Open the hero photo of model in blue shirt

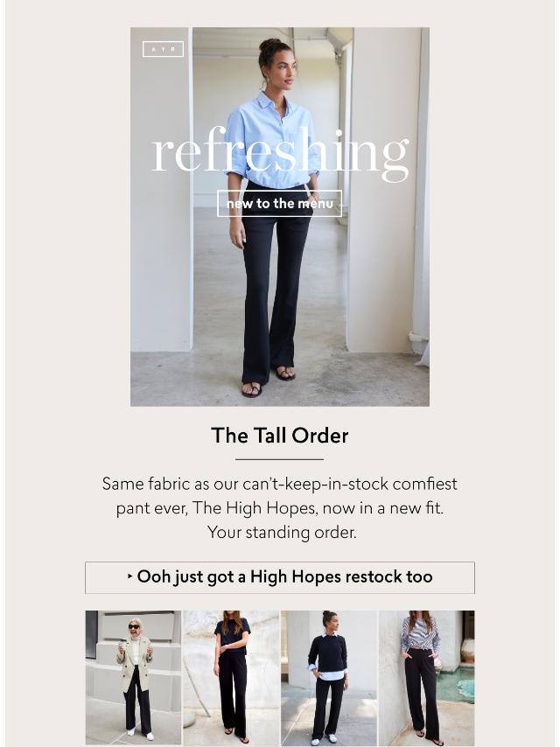tap(280, 217)
